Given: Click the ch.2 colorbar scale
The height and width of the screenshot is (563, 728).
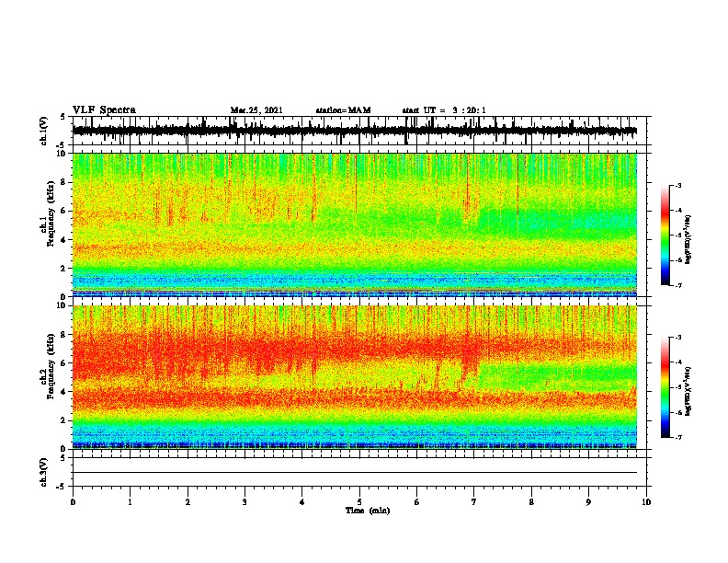Looking at the screenshot, I should tap(665, 387).
